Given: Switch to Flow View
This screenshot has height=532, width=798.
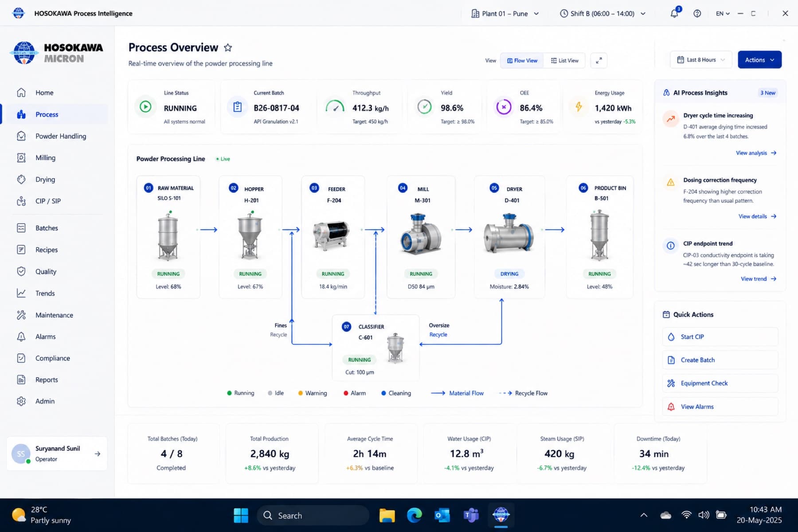Looking at the screenshot, I should click(x=522, y=60).
